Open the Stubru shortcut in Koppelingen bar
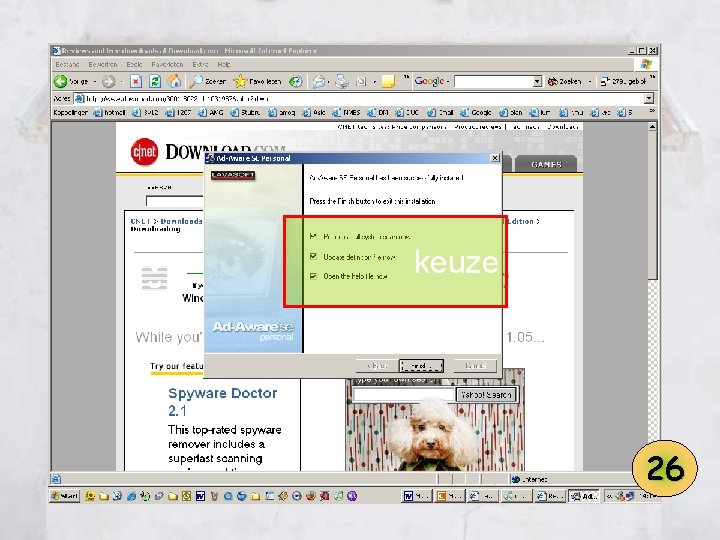 245,112
